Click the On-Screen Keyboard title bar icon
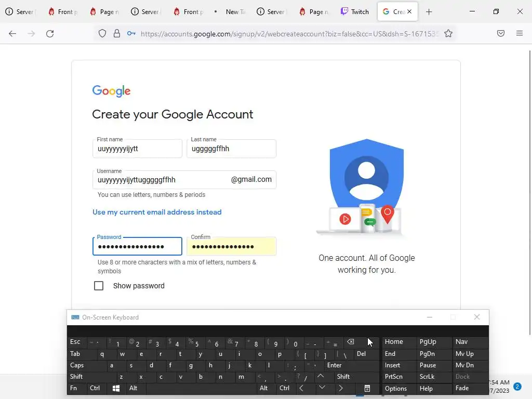532x399 pixels. 75,317
